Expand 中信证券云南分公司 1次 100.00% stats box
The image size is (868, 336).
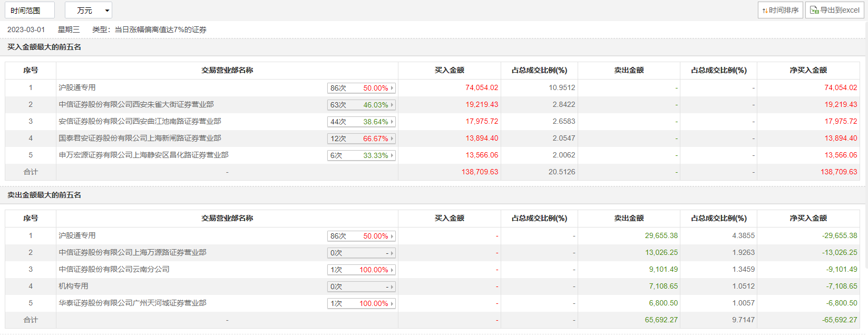pyautogui.click(x=361, y=270)
